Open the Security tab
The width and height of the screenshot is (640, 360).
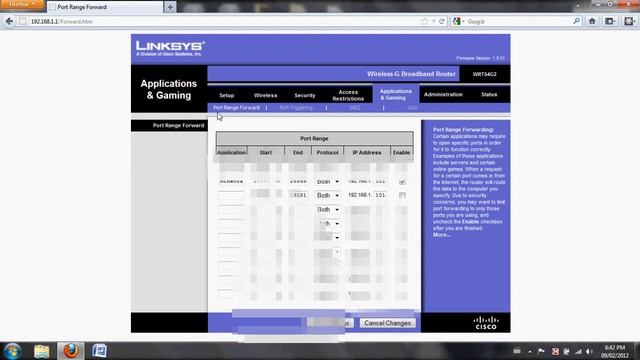[x=305, y=95]
